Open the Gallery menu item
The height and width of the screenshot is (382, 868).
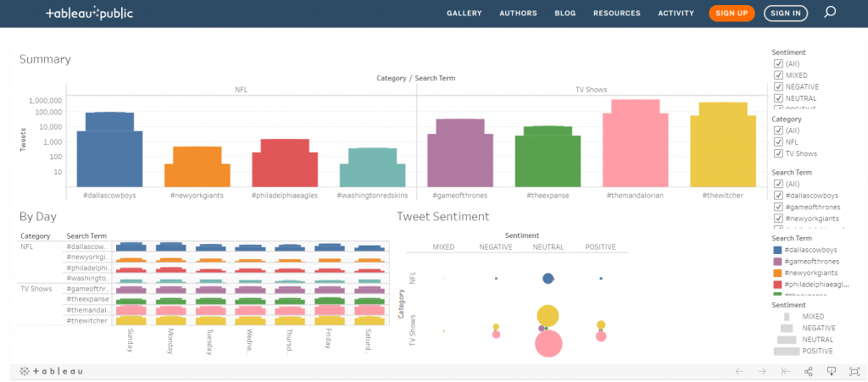[464, 14]
